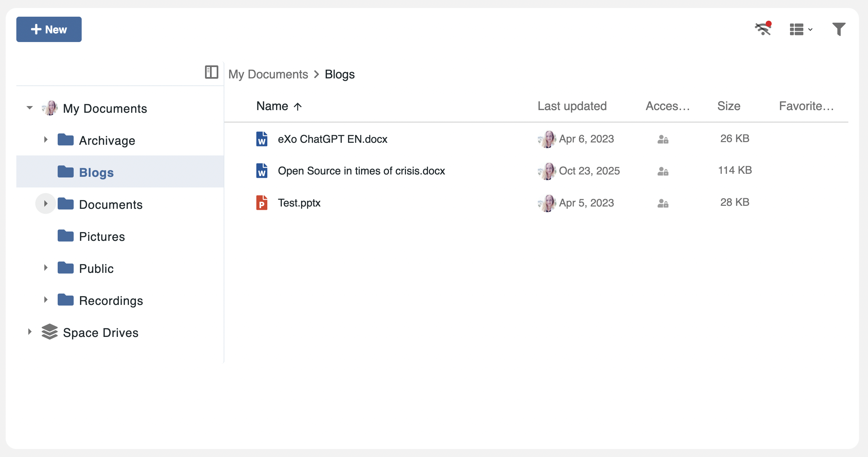The width and height of the screenshot is (868, 457).
Task: Click the PowerPoint icon of Test.pptx
Action: [261, 203]
